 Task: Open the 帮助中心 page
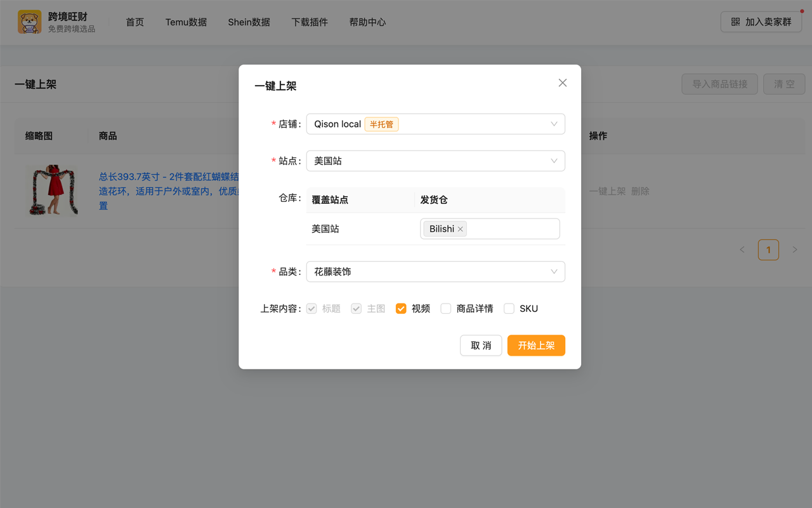click(x=367, y=22)
